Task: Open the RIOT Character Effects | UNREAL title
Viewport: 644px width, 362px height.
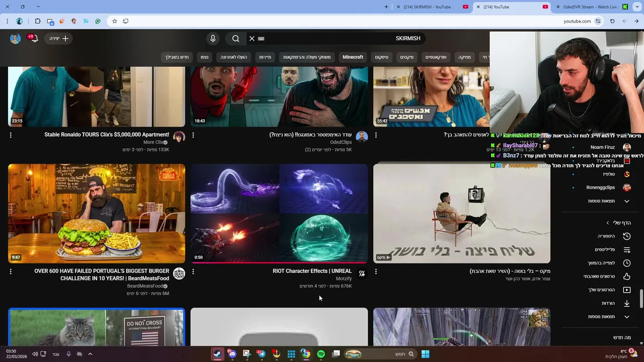Action: [312, 271]
